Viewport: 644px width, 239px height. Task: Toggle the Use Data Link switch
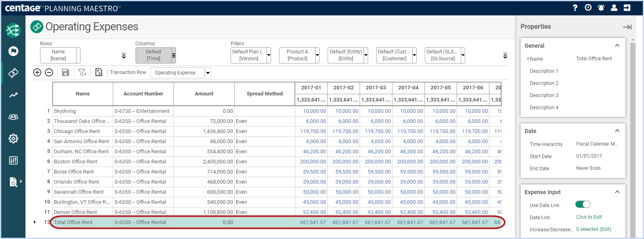click(583, 205)
